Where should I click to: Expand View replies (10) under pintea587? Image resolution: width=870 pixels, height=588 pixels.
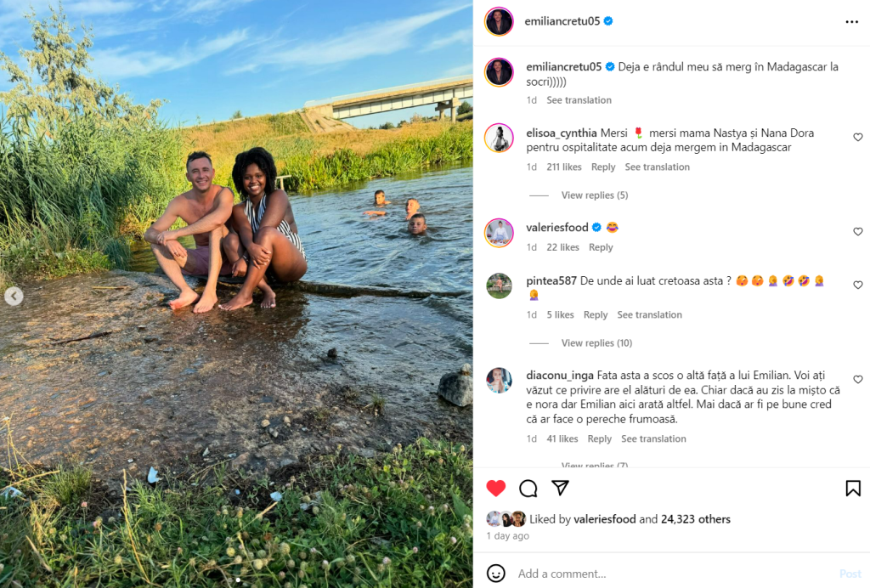click(x=596, y=342)
